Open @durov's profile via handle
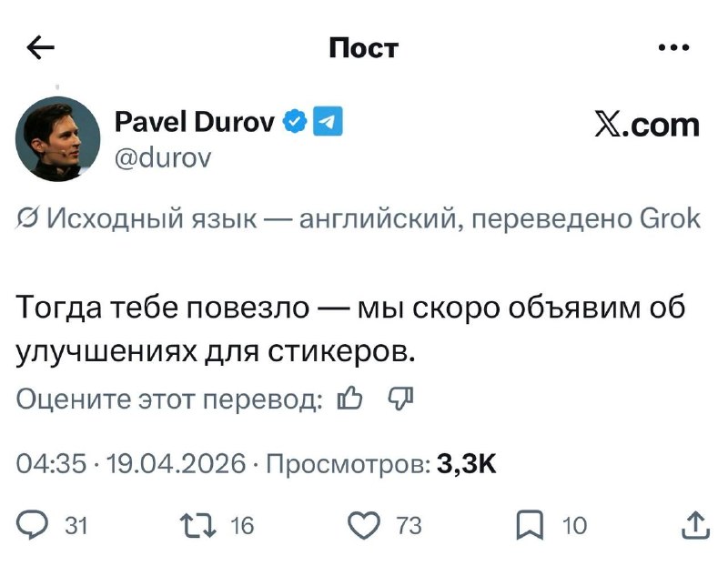 165,157
